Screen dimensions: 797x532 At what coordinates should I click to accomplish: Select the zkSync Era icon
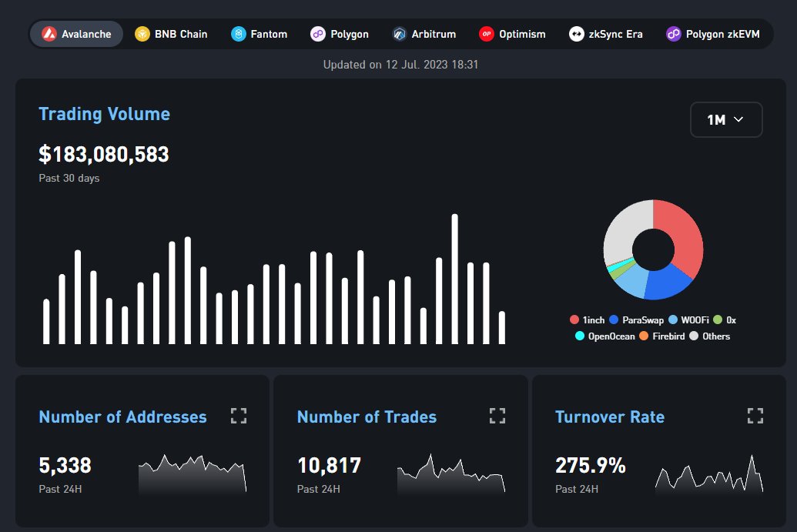click(x=575, y=33)
